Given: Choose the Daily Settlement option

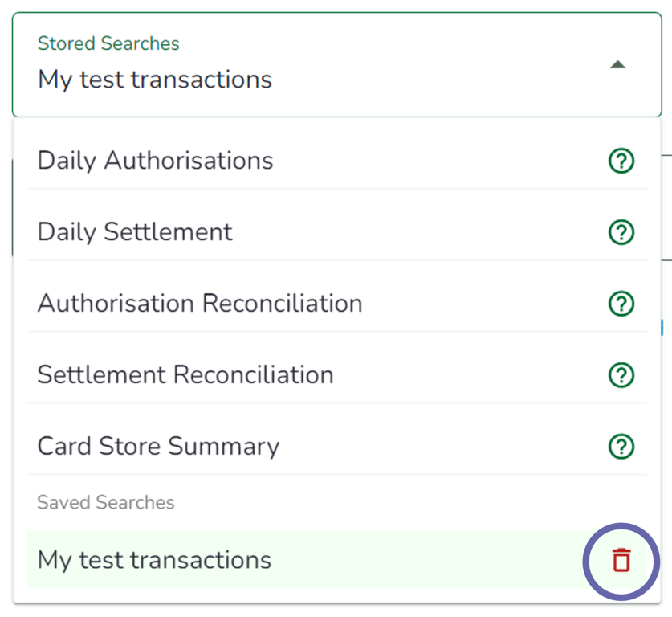Looking at the screenshot, I should coord(135,232).
